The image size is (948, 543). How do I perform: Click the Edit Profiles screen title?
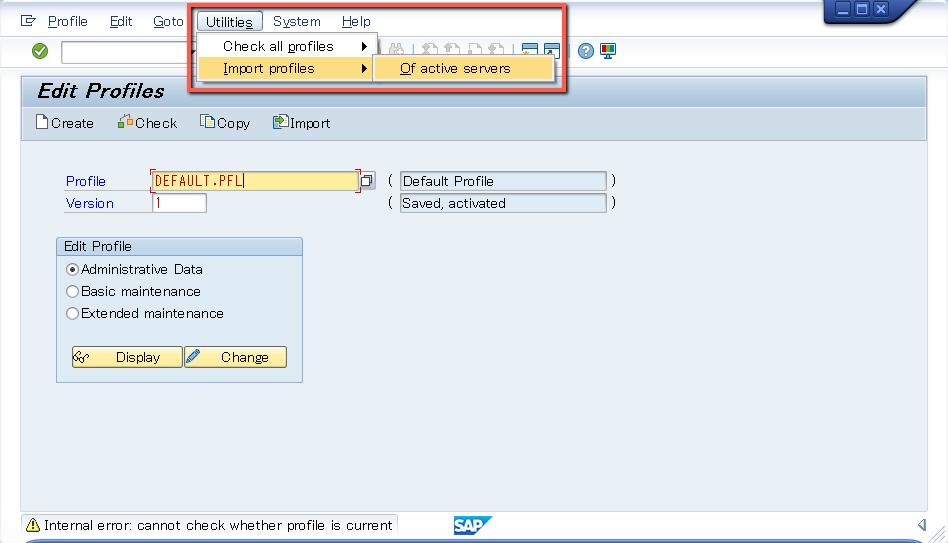point(101,91)
